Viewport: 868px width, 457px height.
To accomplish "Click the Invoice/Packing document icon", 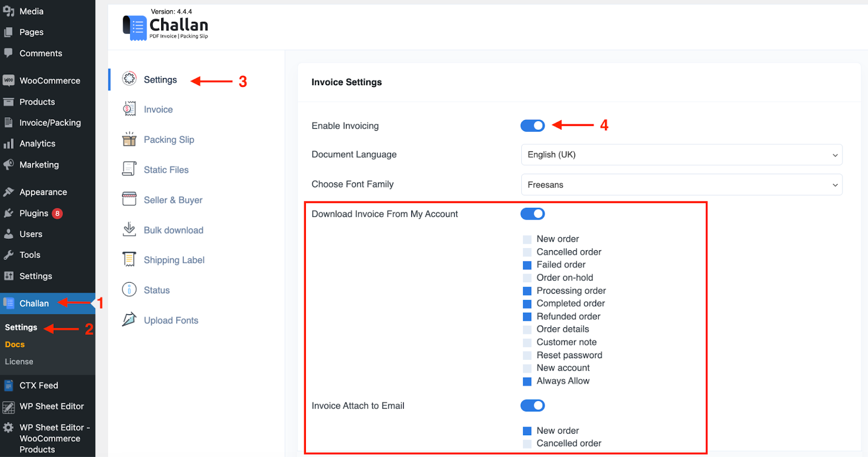I will [8, 123].
